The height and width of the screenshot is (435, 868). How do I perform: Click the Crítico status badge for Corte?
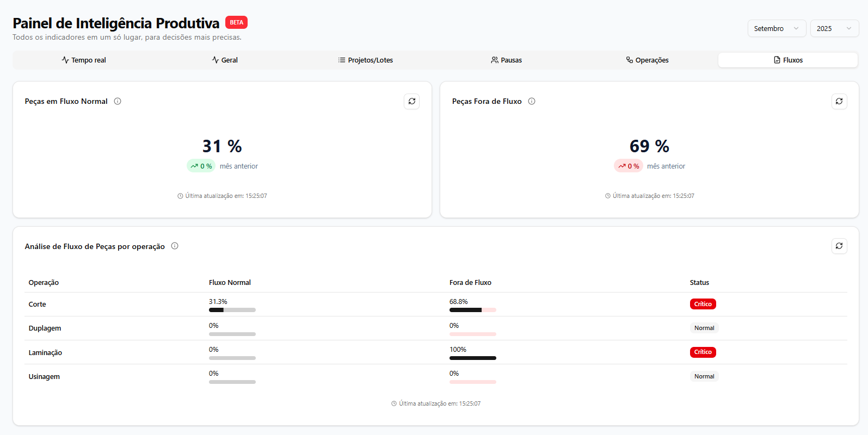pos(703,304)
